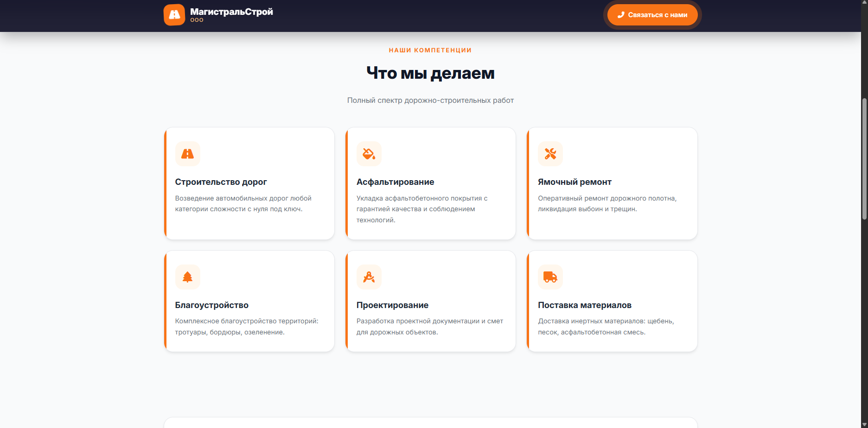
Task: Select the Асфальтирование card title
Action: tap(395, 182)
